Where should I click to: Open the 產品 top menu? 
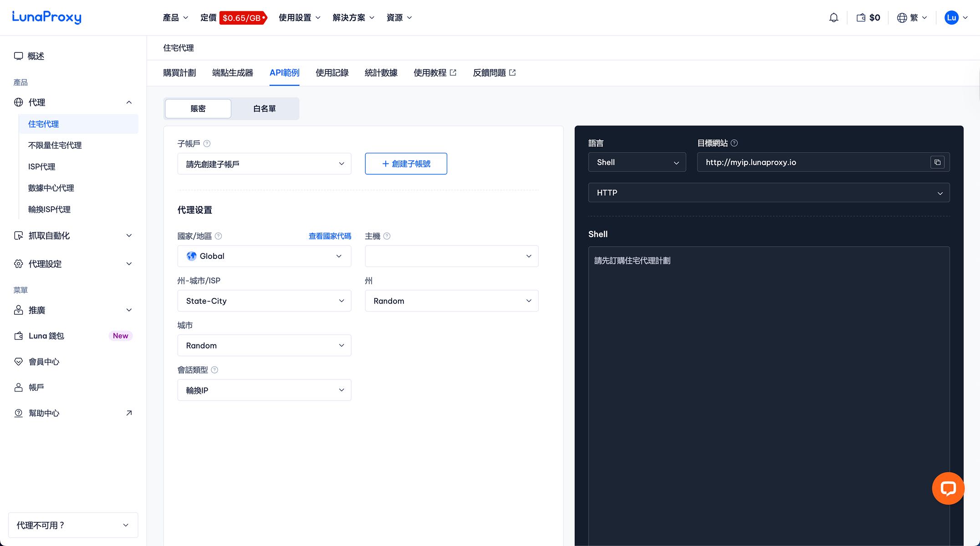[175, 18]
